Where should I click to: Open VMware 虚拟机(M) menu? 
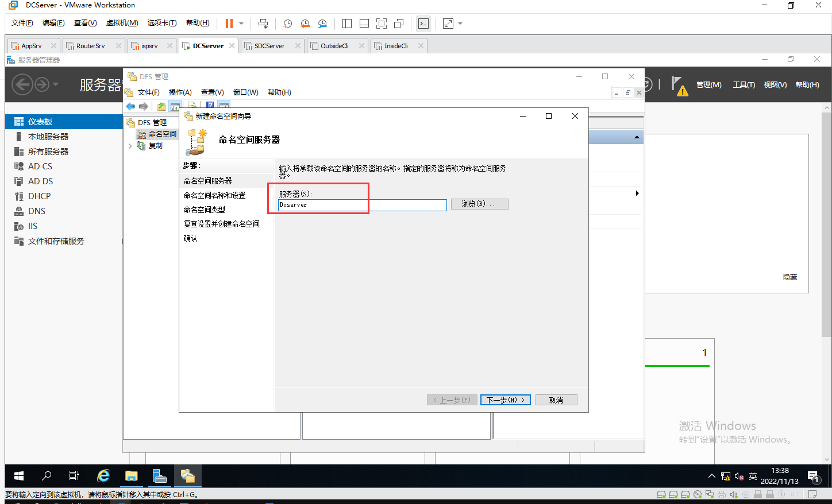pos(122,23)
